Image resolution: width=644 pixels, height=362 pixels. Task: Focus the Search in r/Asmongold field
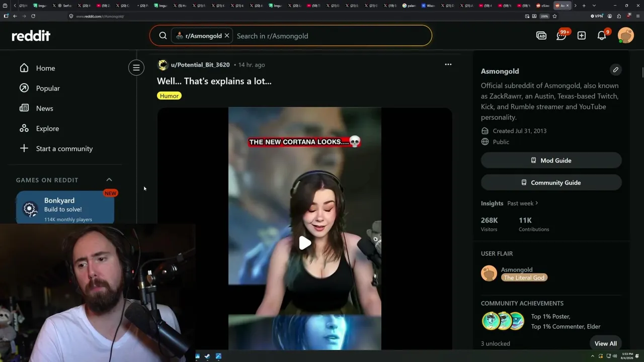click(x=332, y=36)
